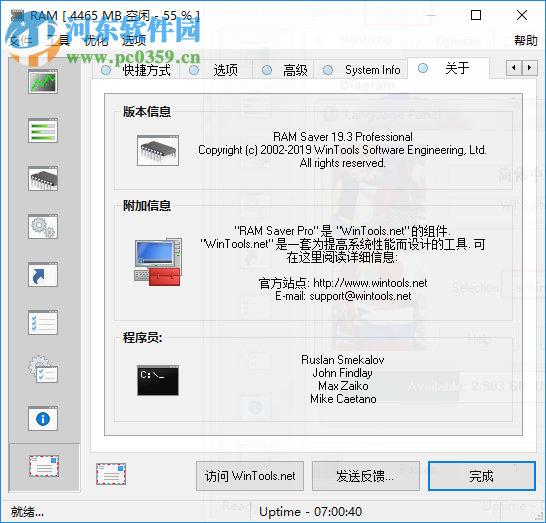
Task: Open the RAM chip optimizer sidebar icon
Action: click(x=43, y=179)
